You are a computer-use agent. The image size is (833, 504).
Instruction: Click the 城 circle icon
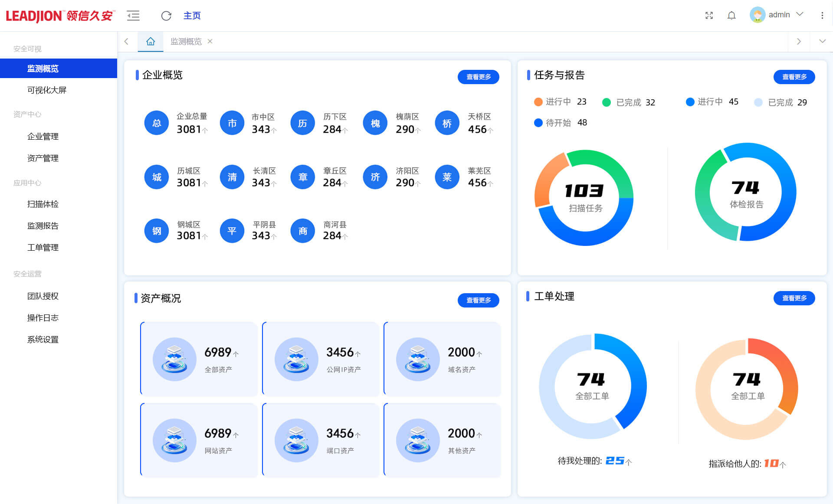[157, 177]
